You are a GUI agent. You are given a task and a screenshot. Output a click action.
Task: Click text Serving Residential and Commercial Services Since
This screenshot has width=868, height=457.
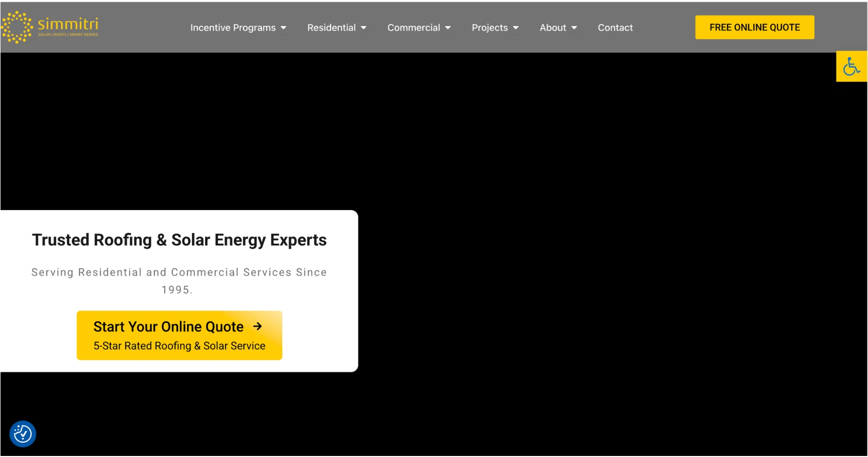tap(179, 272)
